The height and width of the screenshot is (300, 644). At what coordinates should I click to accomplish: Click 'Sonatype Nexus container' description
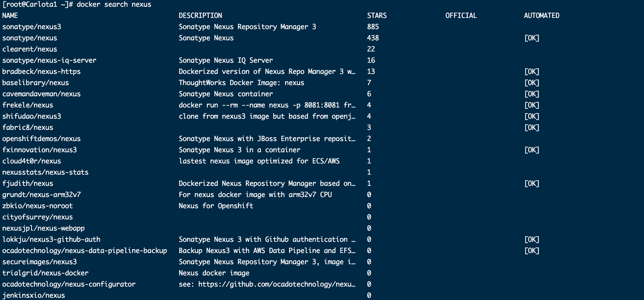(226, 94)
